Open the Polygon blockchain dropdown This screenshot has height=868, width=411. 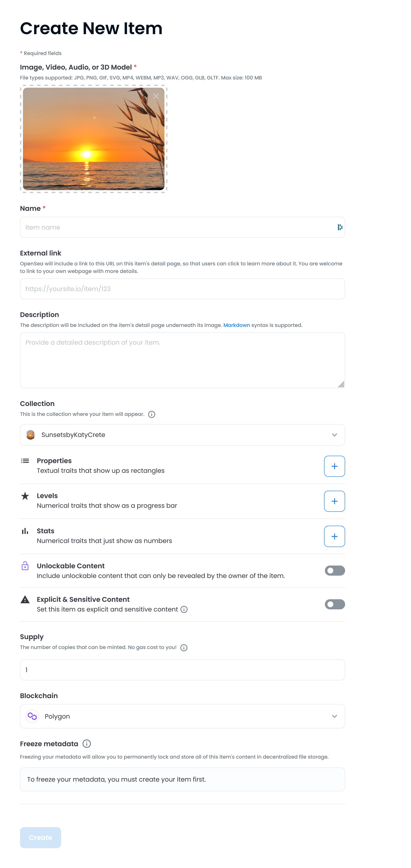click(182, 716)
